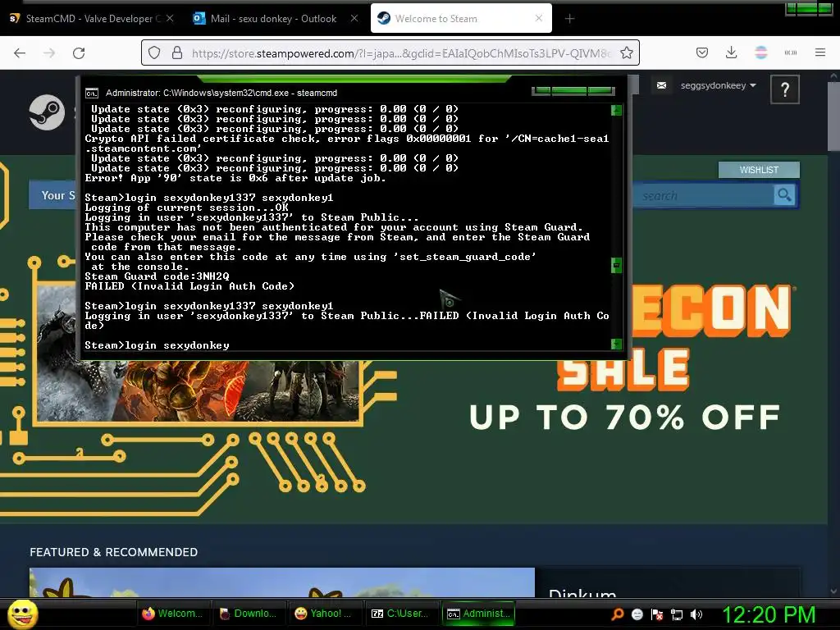Switch to the SteamCMD Valve Developer tab
This screenshot has height=630, width=840.
[x=91, y=18]
